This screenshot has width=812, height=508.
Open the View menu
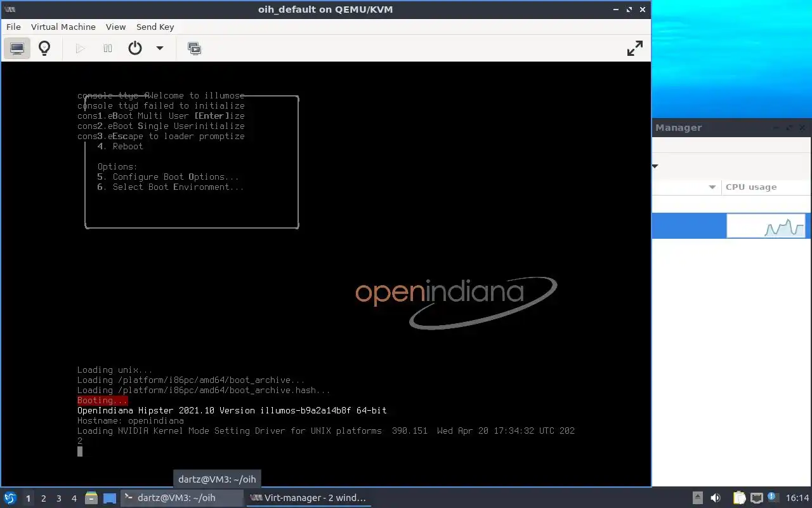tap(115, 27)
